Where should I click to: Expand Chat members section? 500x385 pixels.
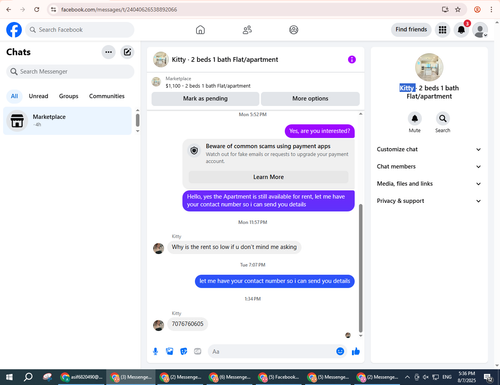(429, 166)
